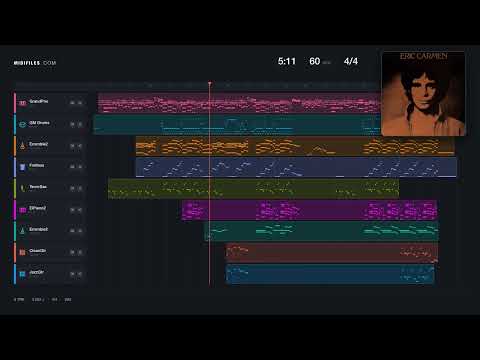Select the blue JazzGtr MIDI clip

click(330, 274)
